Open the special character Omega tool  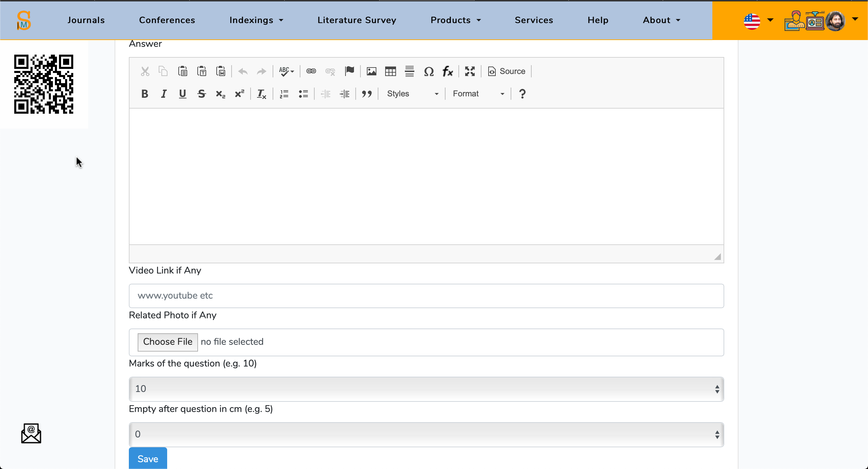429,71
